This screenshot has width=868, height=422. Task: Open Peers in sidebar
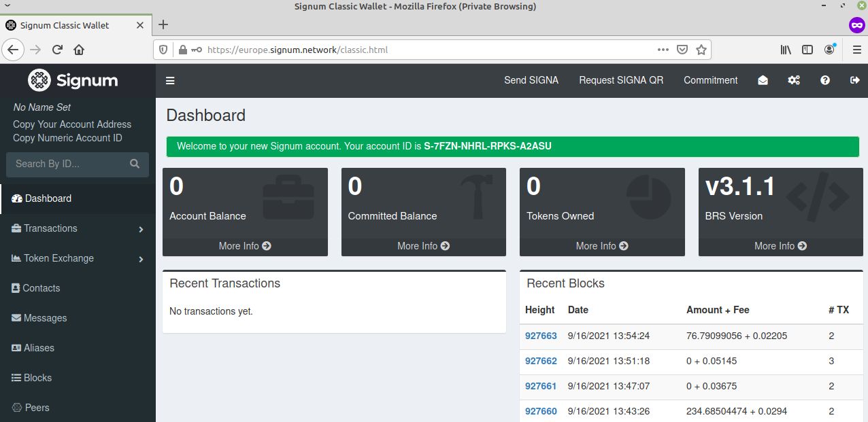click(78, 408)
